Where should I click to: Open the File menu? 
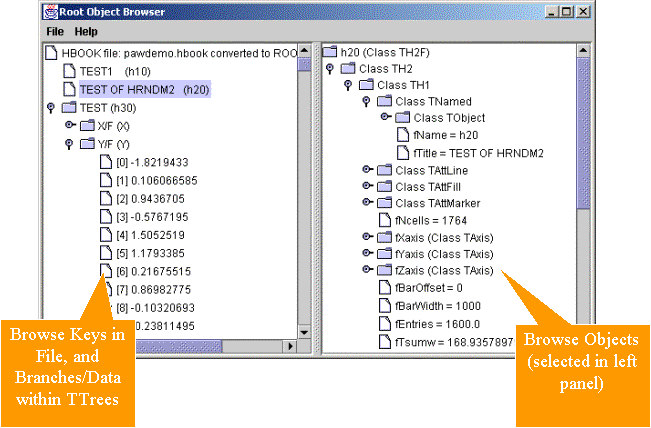click(55, 31)
